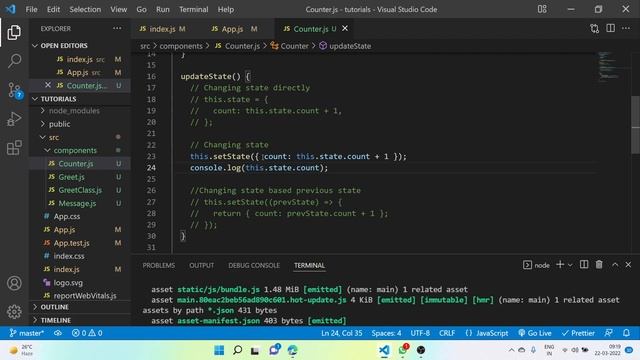Open App.css in file tree

click(x=67, y=216)
